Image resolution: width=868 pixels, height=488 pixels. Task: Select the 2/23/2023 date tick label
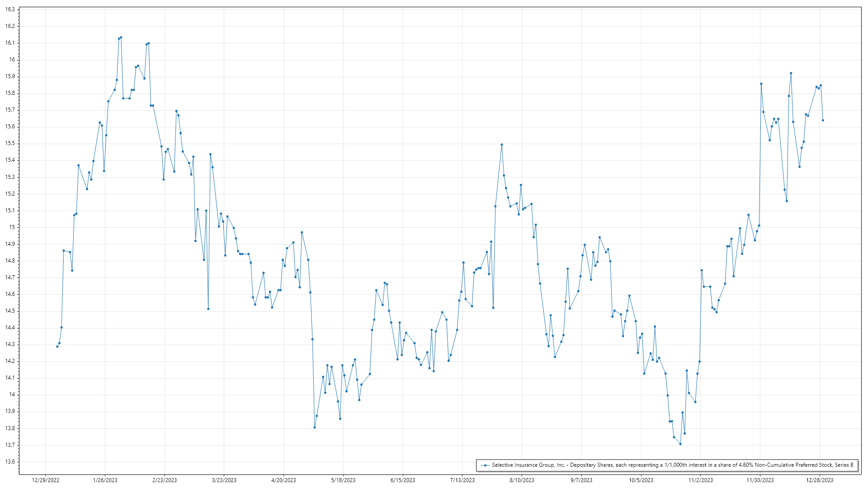coord(165,480)
